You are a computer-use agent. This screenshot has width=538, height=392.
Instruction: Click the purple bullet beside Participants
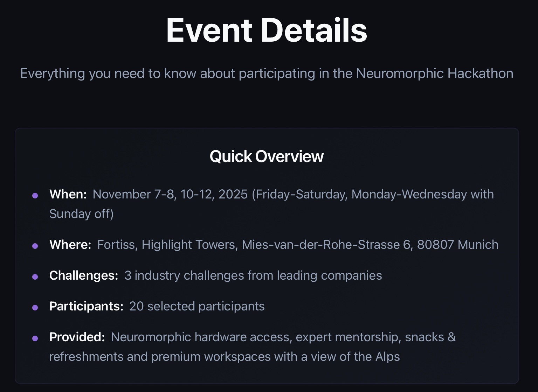point(35,308)
